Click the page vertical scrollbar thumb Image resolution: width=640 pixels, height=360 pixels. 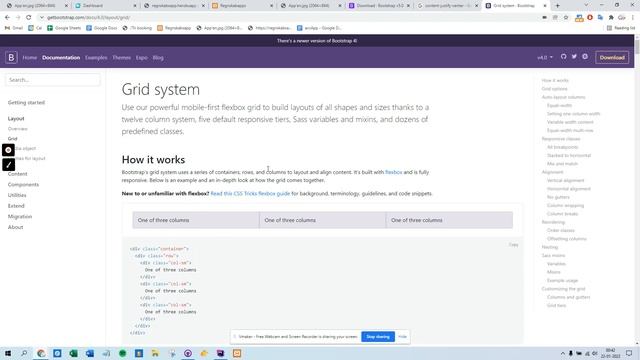coord(637,46)
